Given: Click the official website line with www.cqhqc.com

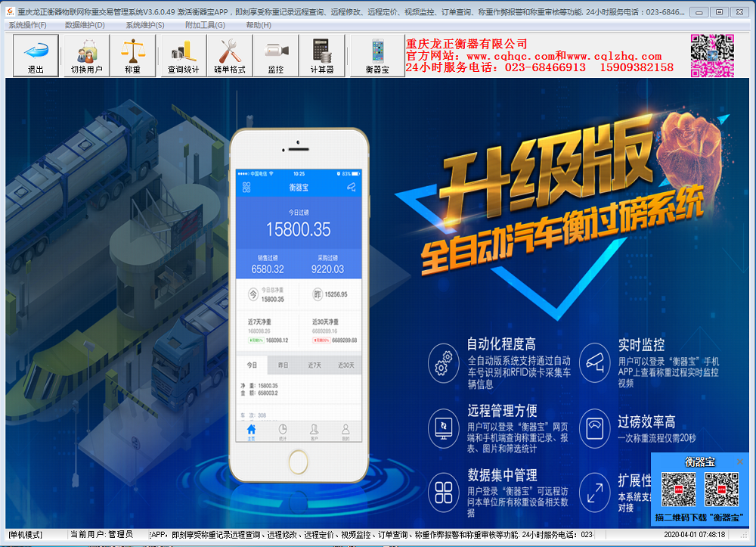Looking at the screenshot, I should 534,56.
